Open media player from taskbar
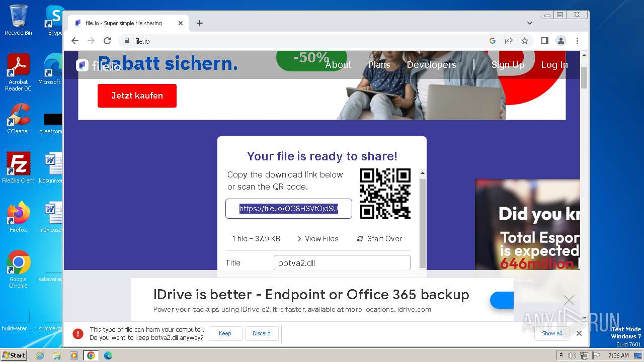This screenshot has width=644, height=362. [x=74, y=355]
